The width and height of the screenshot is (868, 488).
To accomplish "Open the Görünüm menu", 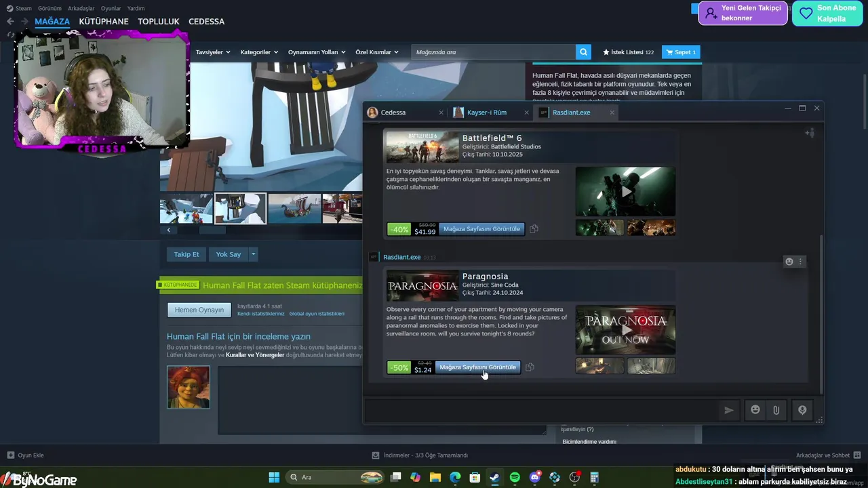I will tap(50, 8).
